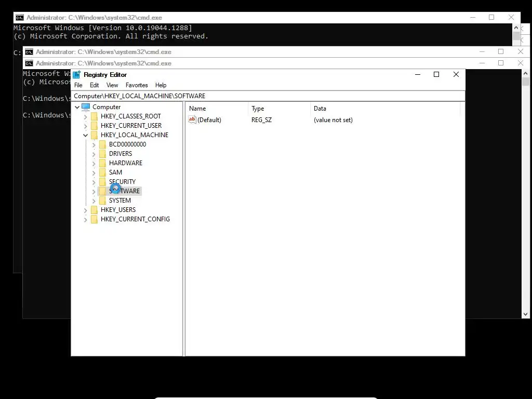Click the DRIVERS folder icon
Viewport: 532px width, 399px height.
click(102, 154)
